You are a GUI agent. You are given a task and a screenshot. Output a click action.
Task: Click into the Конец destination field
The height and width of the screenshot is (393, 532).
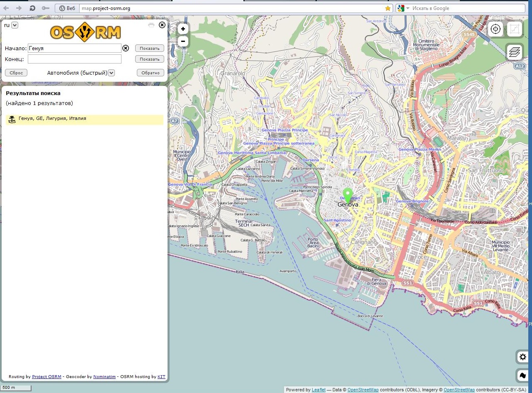click(x=75, y=59)
